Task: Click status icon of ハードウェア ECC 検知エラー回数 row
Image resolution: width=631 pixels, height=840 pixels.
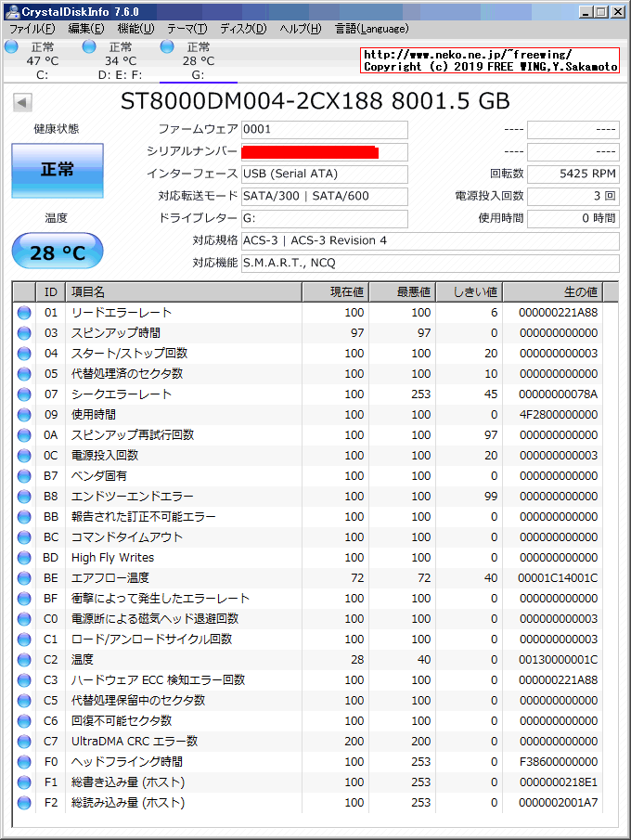Action: click(x=24, y=679)
